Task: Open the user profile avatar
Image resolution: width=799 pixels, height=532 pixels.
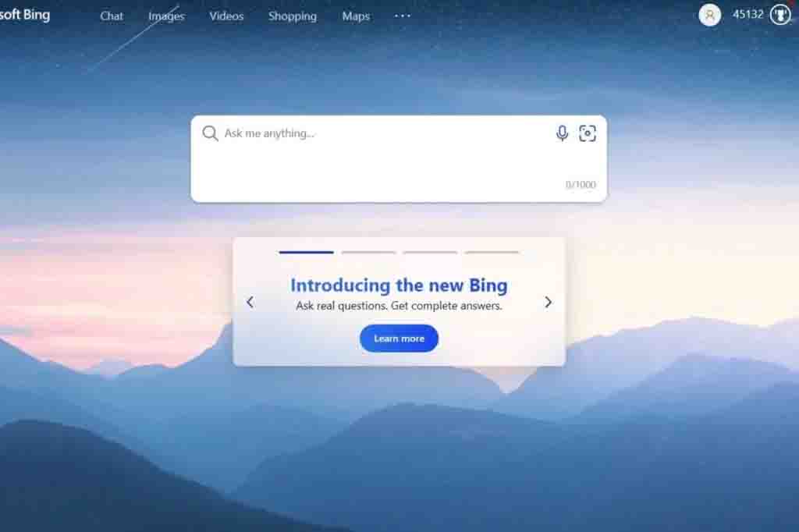Action: click(x=709, y=15)
